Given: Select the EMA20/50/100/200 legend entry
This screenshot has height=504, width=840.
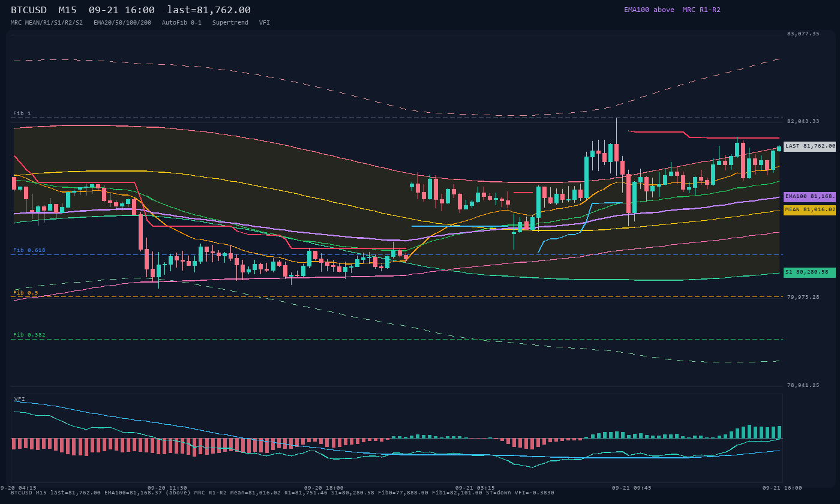Looking at the screenshot, I should [x=122, y=23].
